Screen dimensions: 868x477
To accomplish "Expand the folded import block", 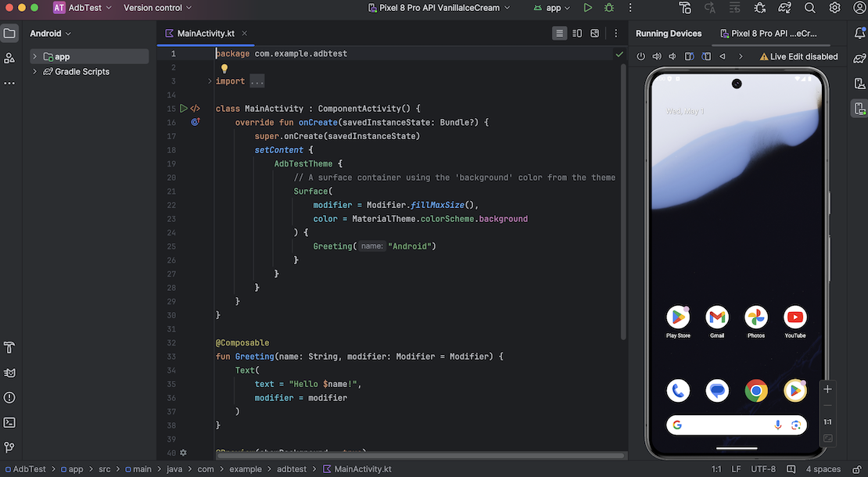I will (210, 81).
